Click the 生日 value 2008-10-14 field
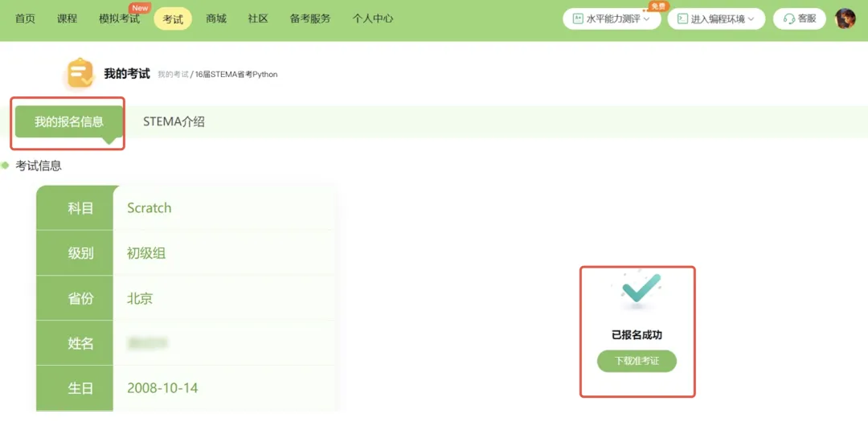 (x=162, y=388)
